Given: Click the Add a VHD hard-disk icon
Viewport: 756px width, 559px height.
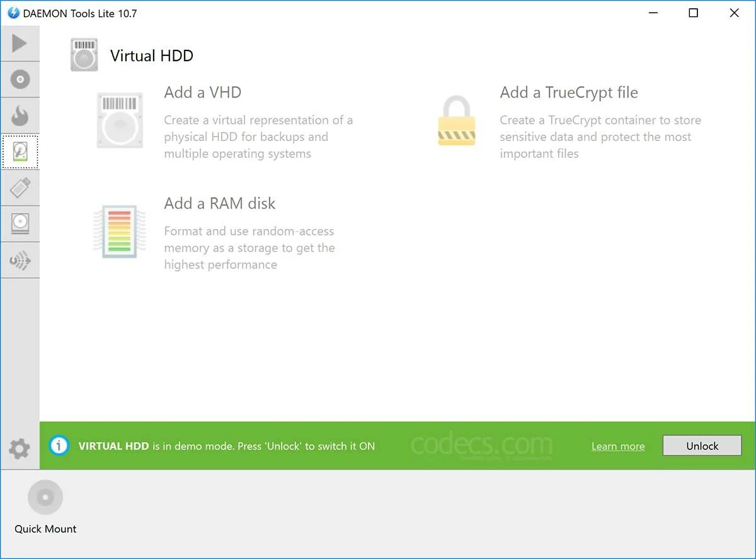Looking at the screenshot, I should click(x=120, y=120).
